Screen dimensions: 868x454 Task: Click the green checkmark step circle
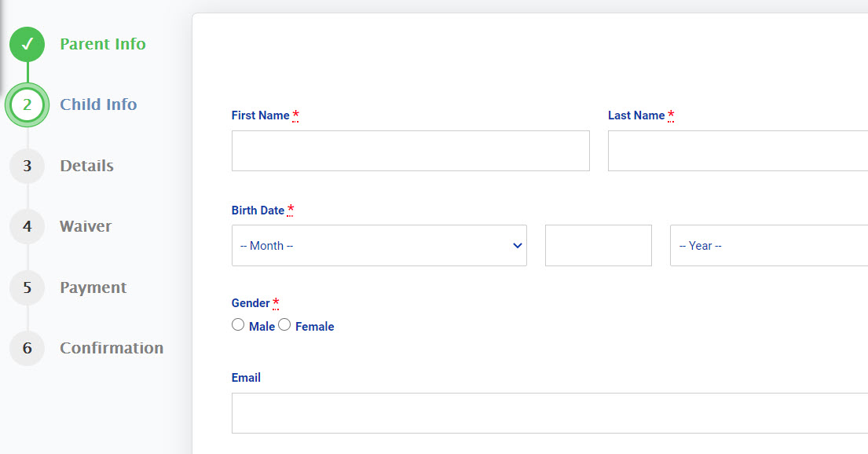pyautogui.click(x=27, y=44)
